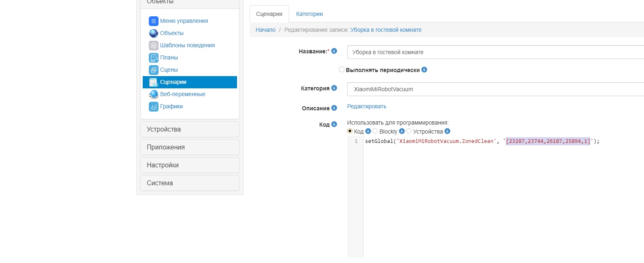Click the Сцены sidebar icon
The image size is (644, 263).
[x=153, y=70]
